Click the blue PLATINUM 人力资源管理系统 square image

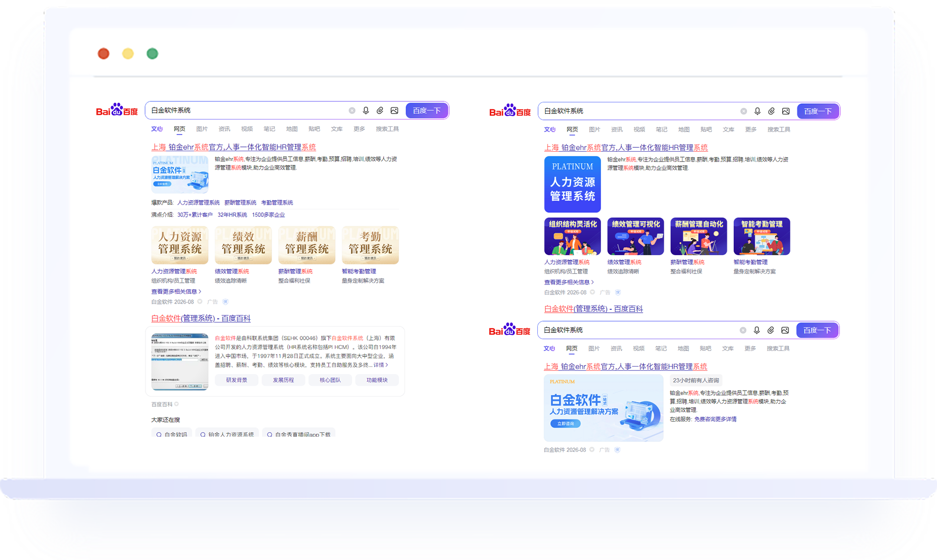click(x=573, y=185)
